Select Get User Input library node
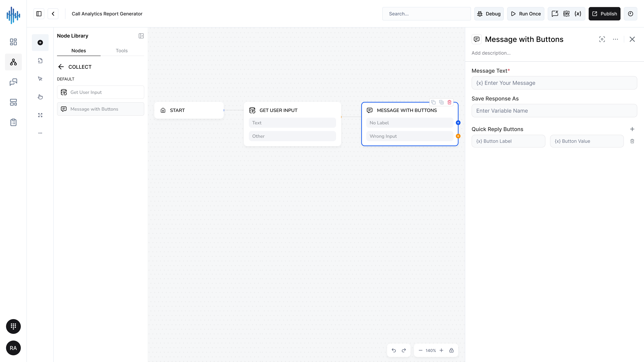This screenshot has height=362, width=644. pyautogui.click(x=101, y=92)
